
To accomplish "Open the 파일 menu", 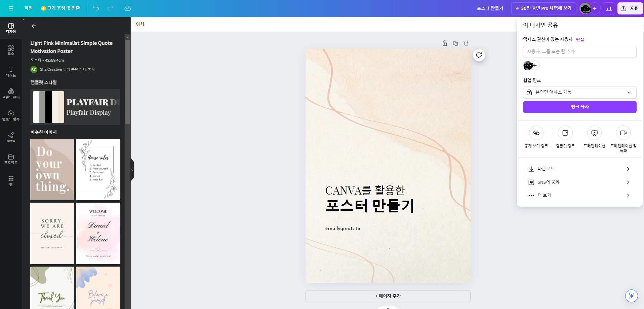I will click(29, 8).
